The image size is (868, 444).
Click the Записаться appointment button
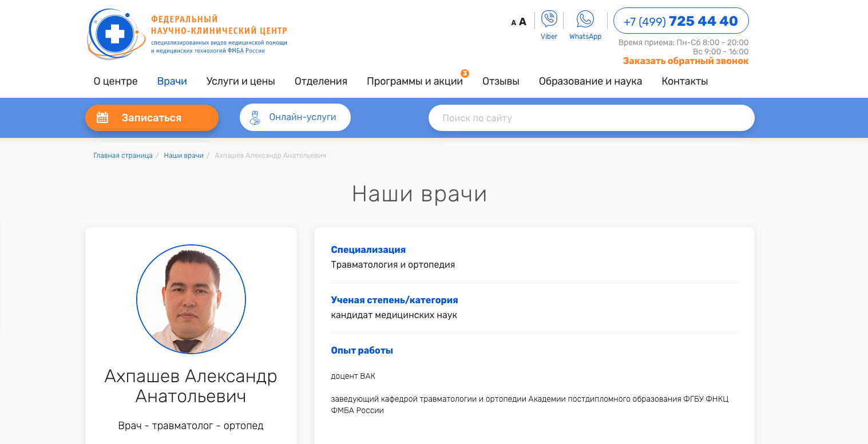pyautogui.click(x=152, y=118)
